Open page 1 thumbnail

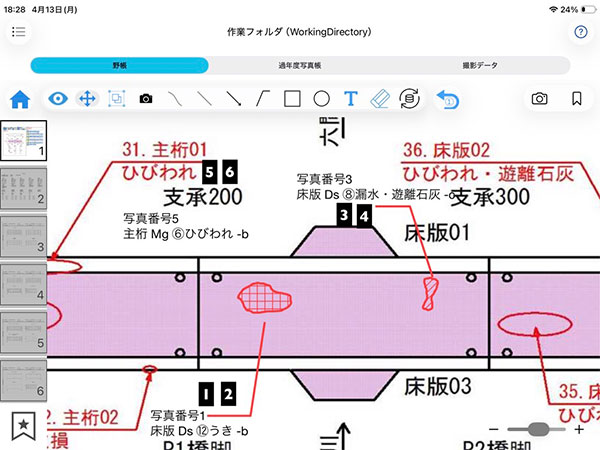pos(23,140)
